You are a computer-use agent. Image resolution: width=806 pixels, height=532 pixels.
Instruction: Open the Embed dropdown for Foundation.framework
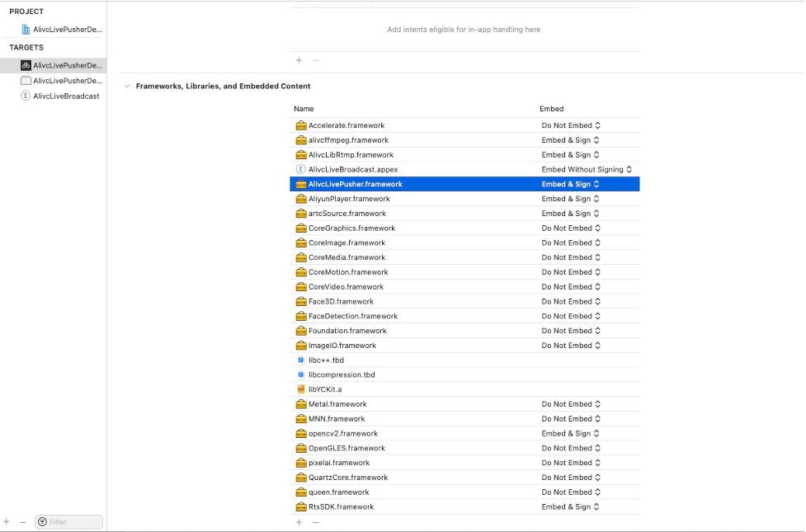click(571, 331)
